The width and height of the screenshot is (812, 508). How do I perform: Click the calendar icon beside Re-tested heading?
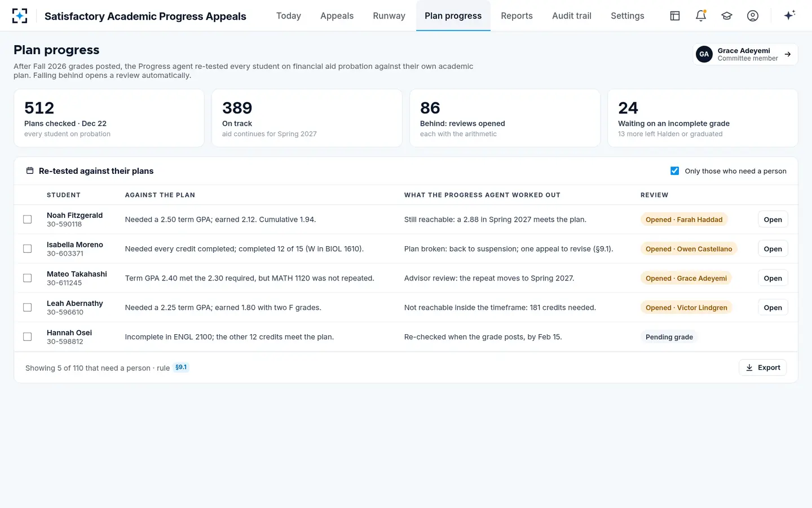click(30, 171)
